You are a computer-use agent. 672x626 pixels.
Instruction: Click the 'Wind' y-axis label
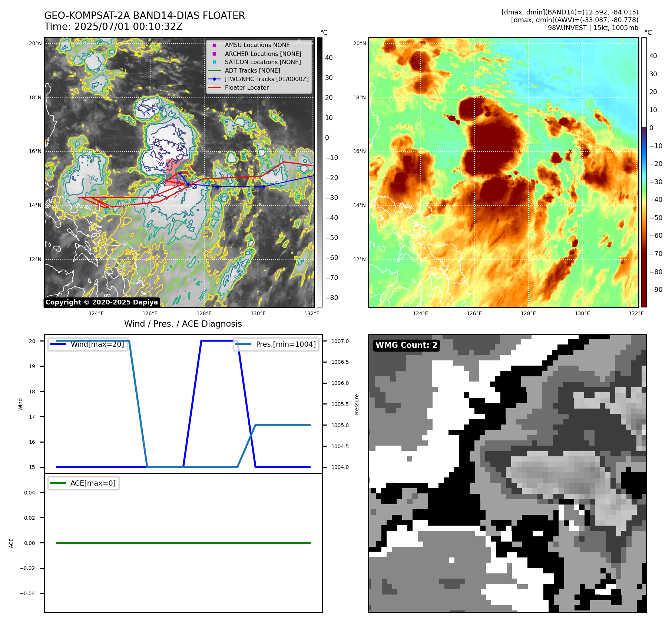coord(21,404)
